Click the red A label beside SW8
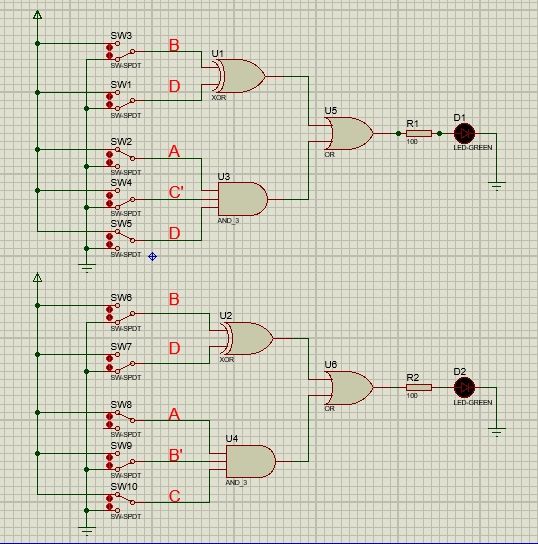This screenshot has width=538, height=544. coord(174,414)
